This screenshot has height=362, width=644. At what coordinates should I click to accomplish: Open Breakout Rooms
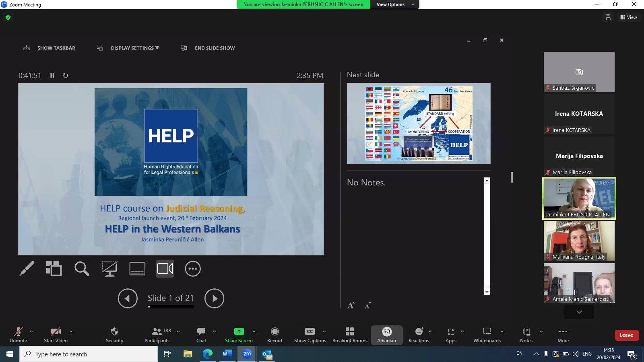[x=350, y=335]
